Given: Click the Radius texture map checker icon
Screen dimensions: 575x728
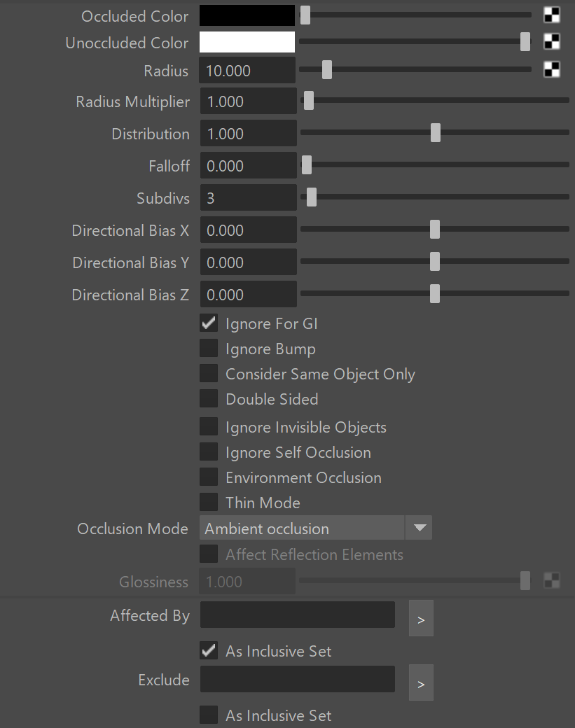Looking at the screenshot, I should point(551,69).
